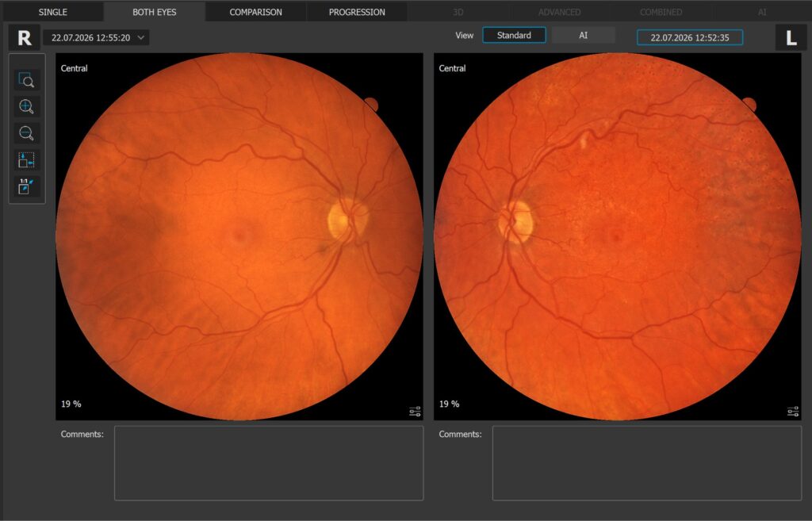The image size is (812, 521).
Task: Click the left eye Comments field
Action: pos(647,463)
